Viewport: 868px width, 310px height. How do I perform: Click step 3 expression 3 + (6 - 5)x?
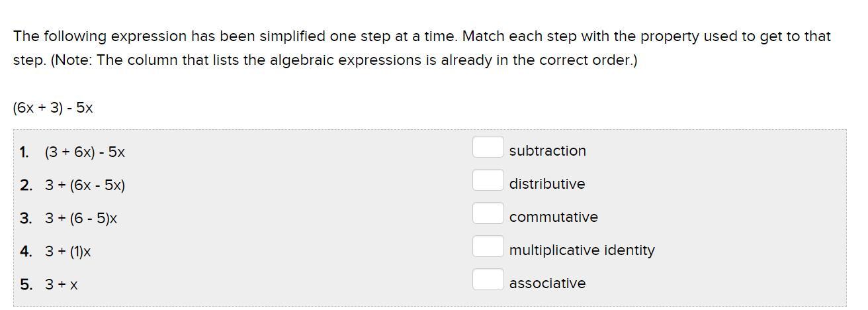pyautogui.click(x=81, y=219)
